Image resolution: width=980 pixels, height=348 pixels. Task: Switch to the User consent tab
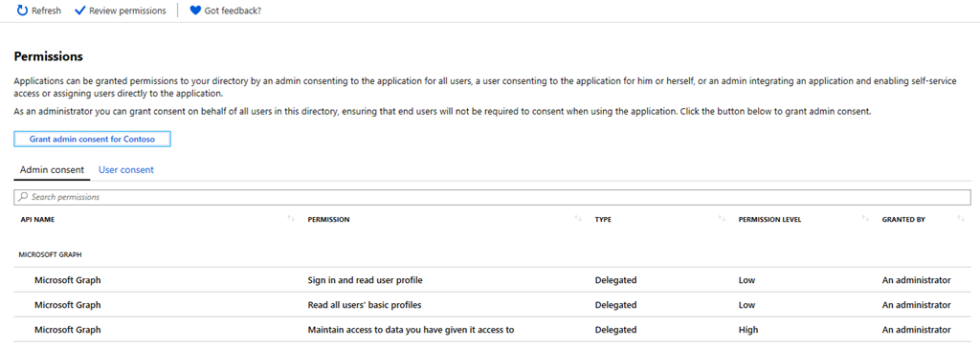pos(126,170)
